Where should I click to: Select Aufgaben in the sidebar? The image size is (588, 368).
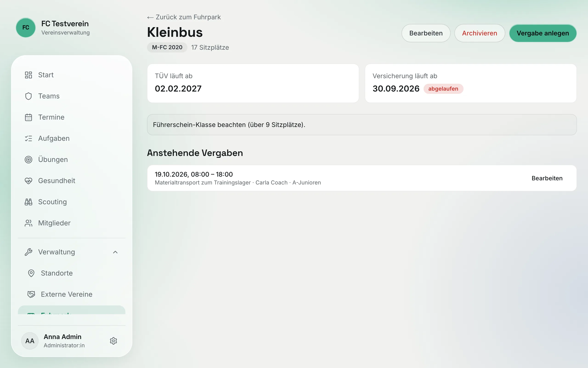pyautogui.click(x=72, y=138)
